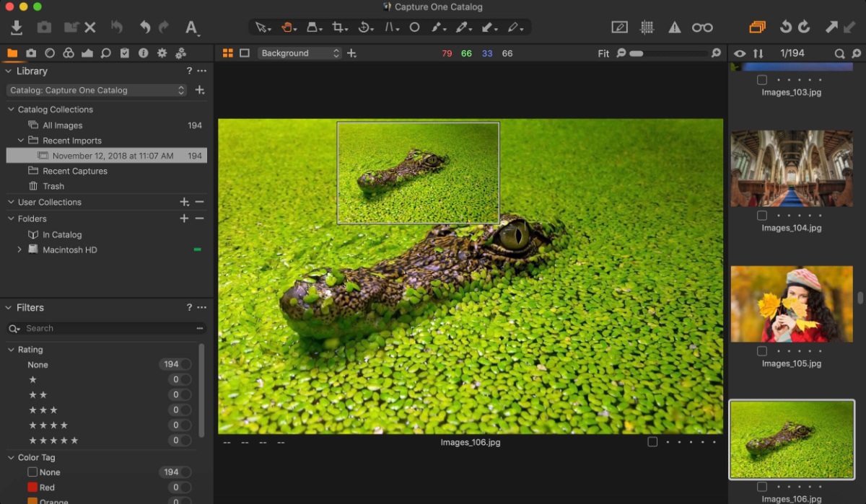Click the Import images icon

click(x=17, y=27)
